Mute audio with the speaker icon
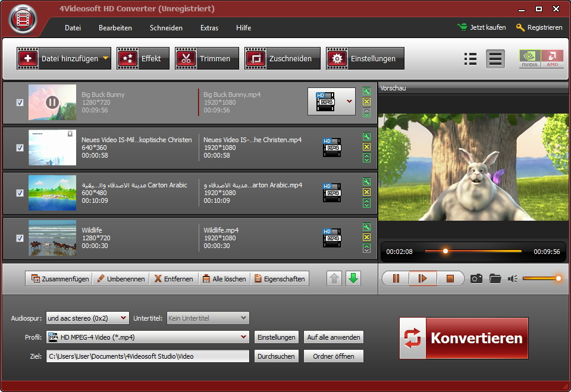The height and width of the screenshot is (392, 571). [x=513, y=278]
